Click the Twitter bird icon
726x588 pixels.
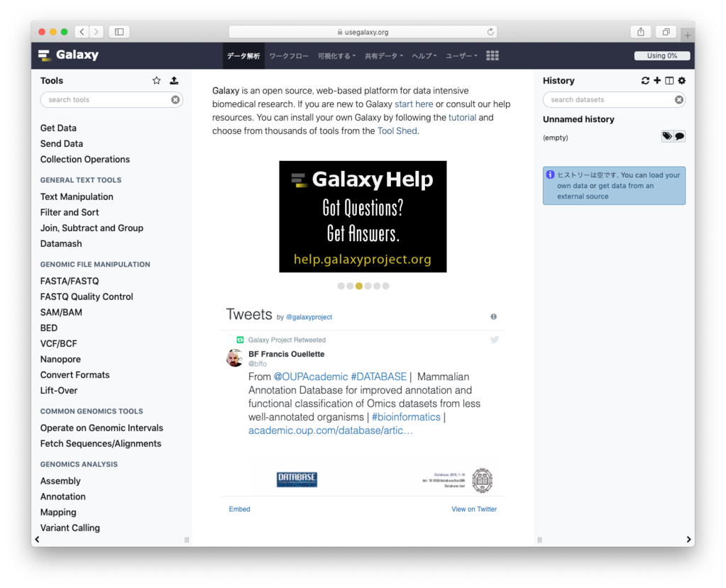[495, 340]
